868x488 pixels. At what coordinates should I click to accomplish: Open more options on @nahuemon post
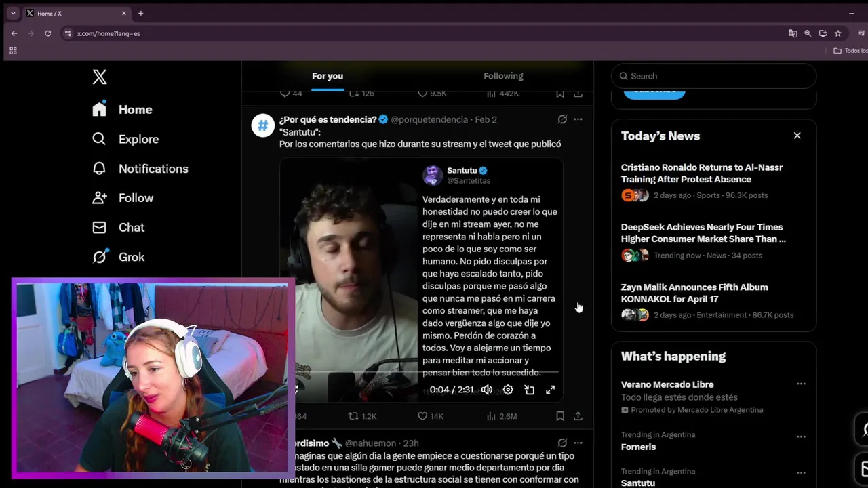(x=578, y=443)
